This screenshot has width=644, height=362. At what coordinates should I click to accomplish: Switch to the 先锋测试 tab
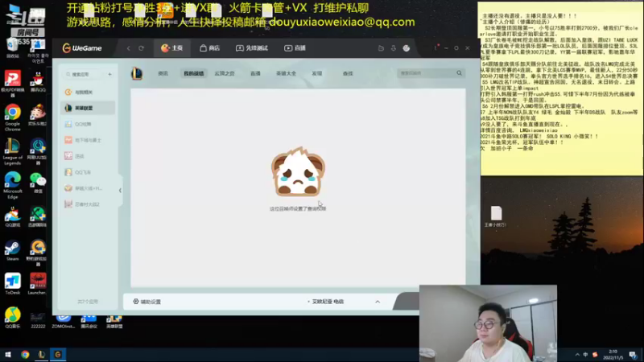pos(251,48)
